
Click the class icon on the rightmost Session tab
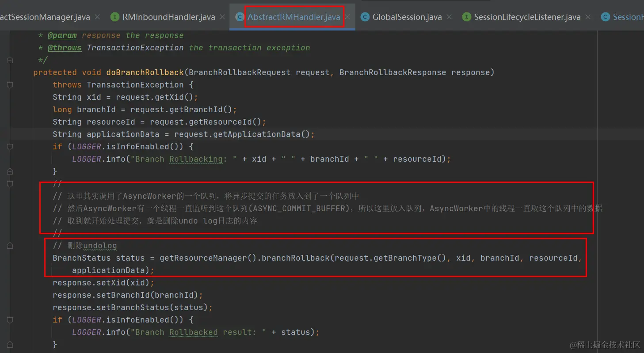pyautogui.click(x=605, y=17)
